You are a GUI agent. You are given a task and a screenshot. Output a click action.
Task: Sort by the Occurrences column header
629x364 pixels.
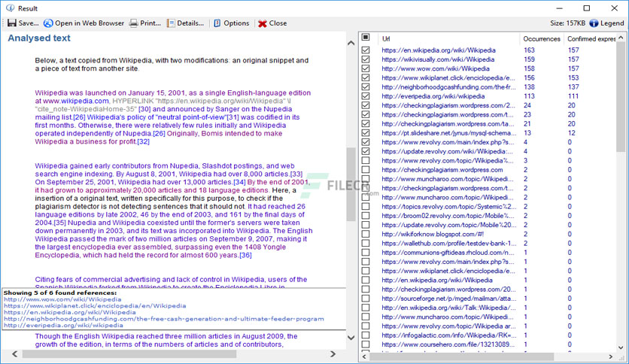pos(541,38)
